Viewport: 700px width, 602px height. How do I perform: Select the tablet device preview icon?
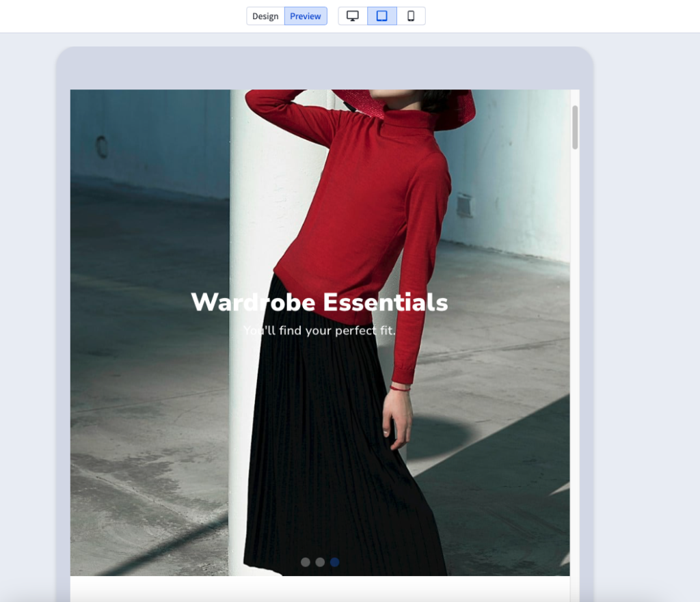tap(382, 16)
